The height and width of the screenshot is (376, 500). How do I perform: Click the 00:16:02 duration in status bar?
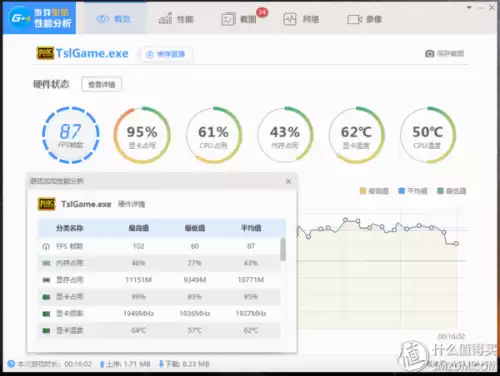click(x=78, y=364)
